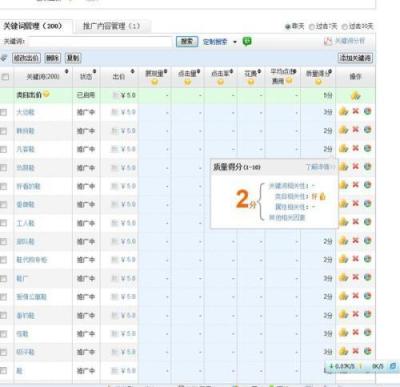400x387 pixels.
Task: Click into the 关键词 search input field
Action: (x=100, y=42)
